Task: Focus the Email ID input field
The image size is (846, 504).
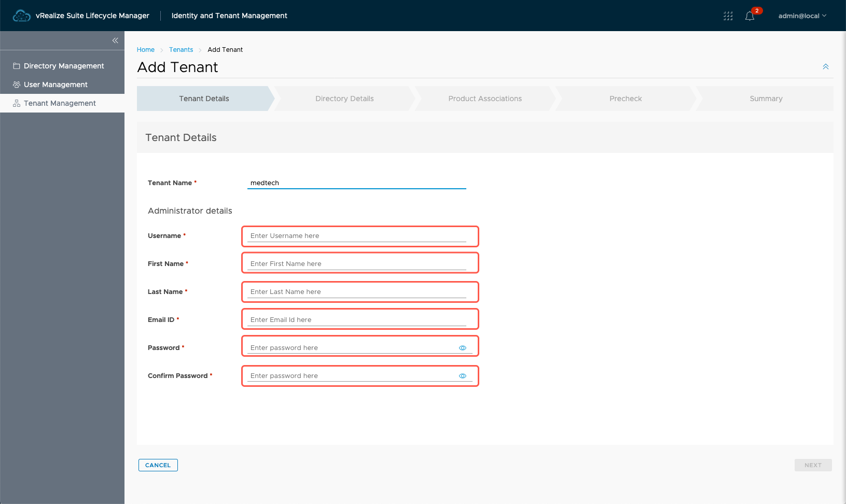Action: coord(357,320)
